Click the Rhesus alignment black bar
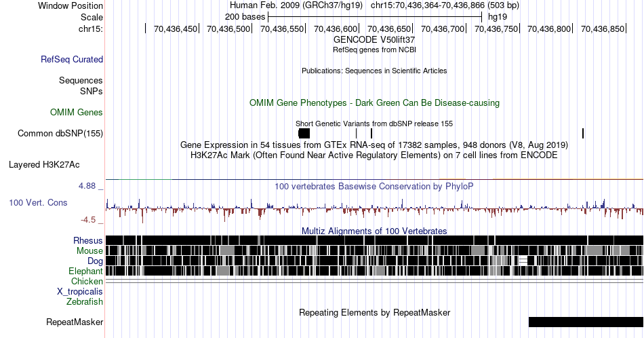 [374, 240]
